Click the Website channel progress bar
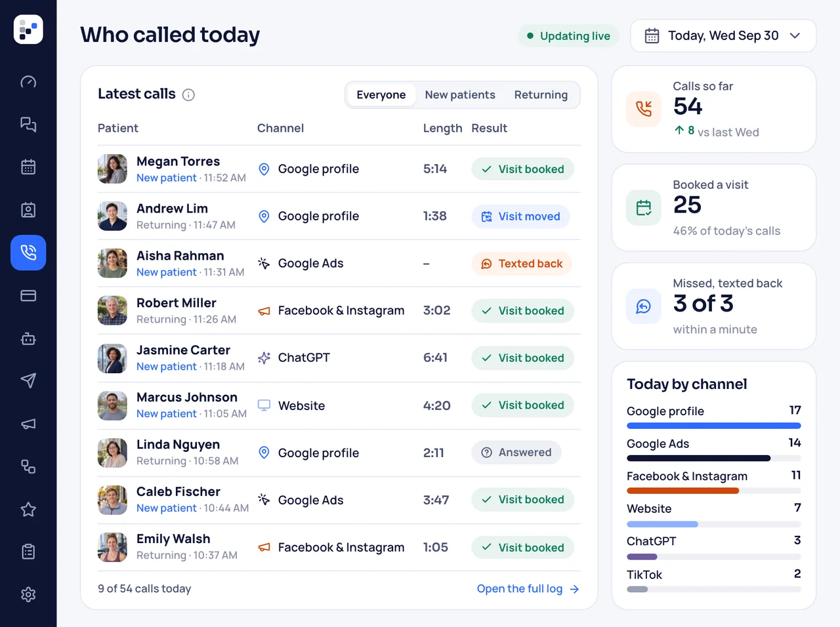Screen dimensions: 840x627 point(714,524)
